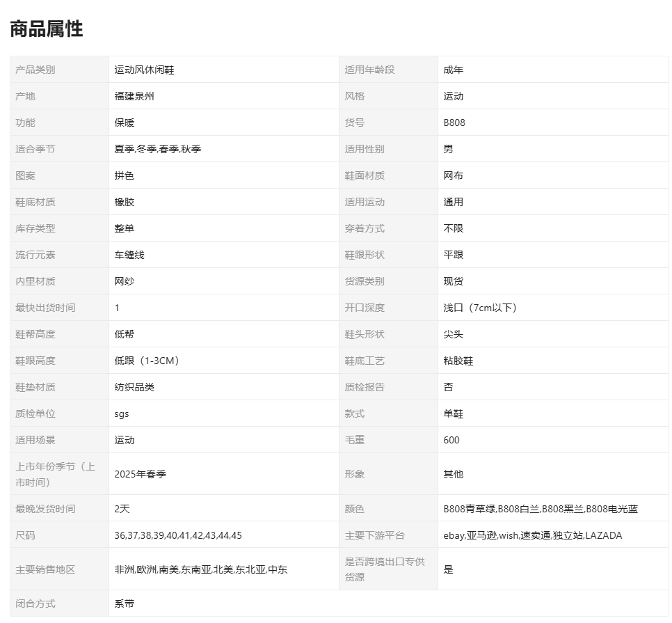Click the 商品属性 section heading
Image resolution: width=672 pixels, height=623 pixels.
click(x=47, y=29)
